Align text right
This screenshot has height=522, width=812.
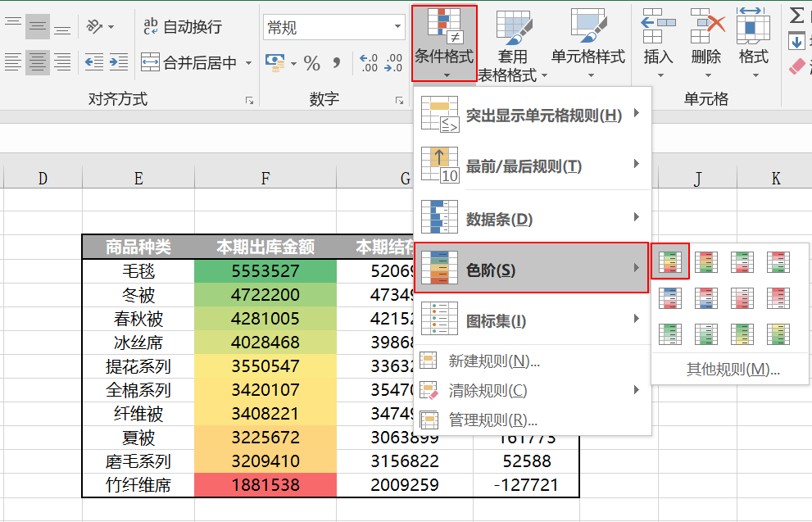pos(62,62)
